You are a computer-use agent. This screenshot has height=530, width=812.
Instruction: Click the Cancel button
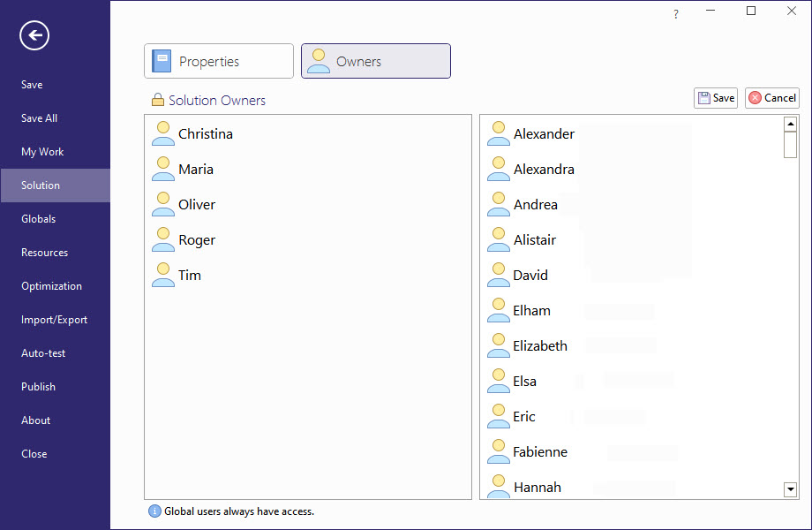point(772,97)
